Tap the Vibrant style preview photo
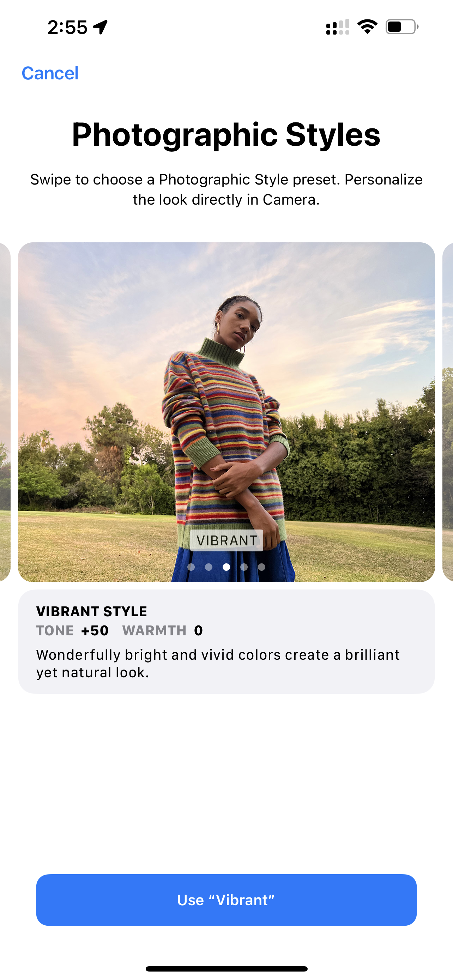 pyautogui.click(x=226, y=412)
